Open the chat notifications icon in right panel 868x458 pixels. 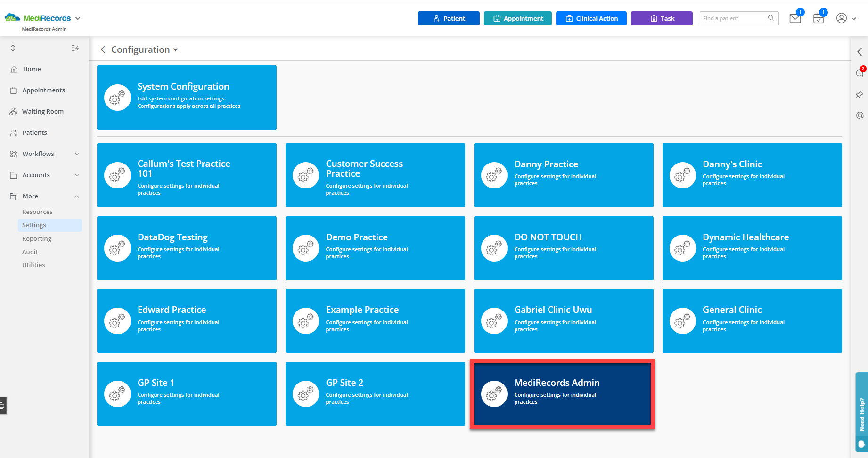click(860, 73)
